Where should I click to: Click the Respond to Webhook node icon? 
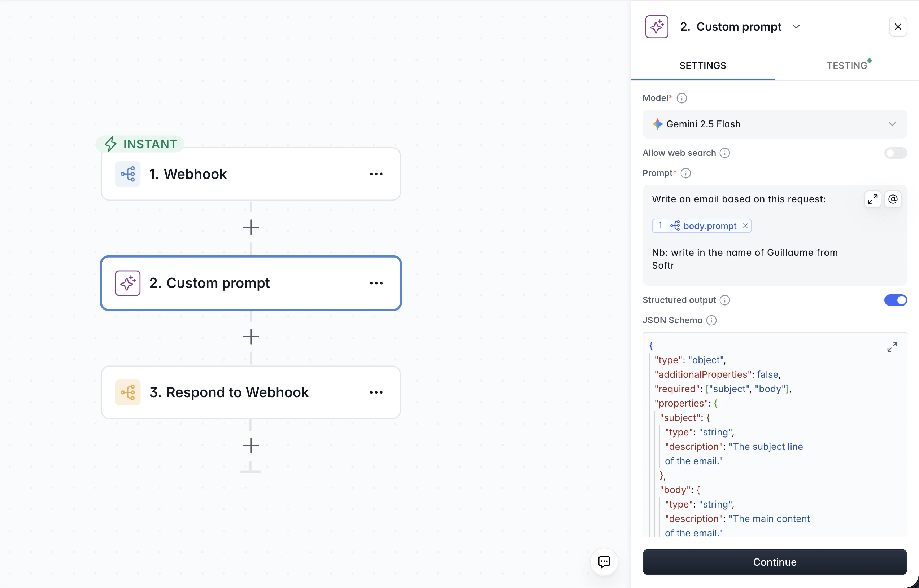[127, 392]
